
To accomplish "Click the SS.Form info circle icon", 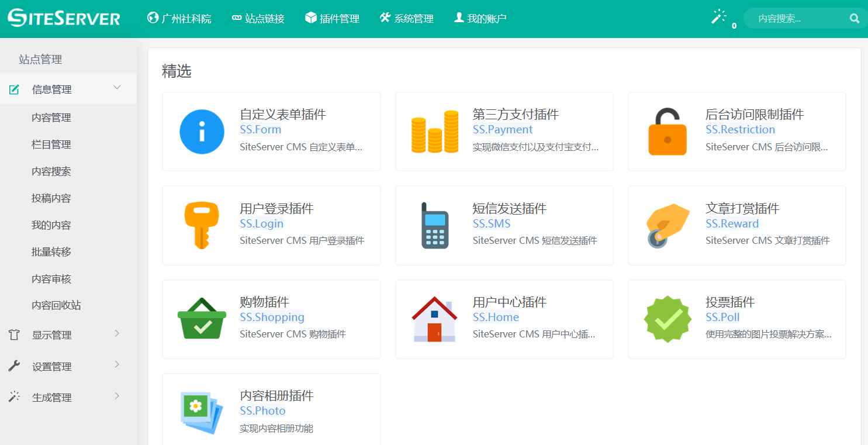I will (x=202, y=132).
